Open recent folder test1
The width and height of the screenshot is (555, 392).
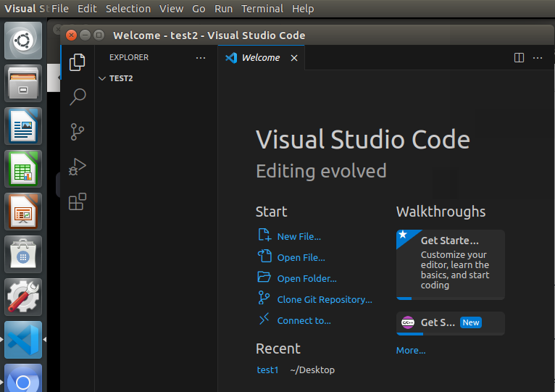[x=267, y=370]
